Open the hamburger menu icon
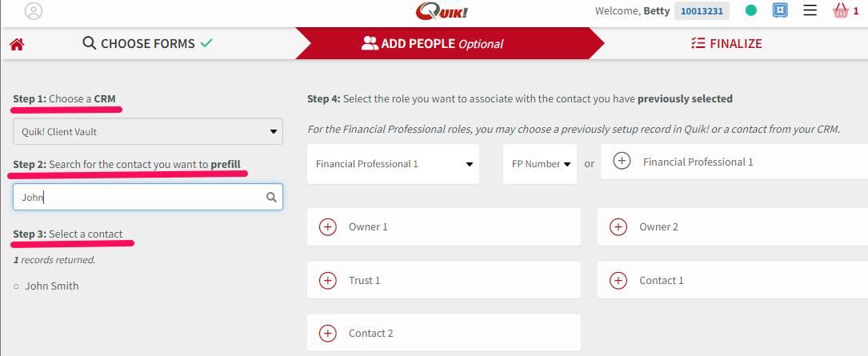 coord(810,10)
